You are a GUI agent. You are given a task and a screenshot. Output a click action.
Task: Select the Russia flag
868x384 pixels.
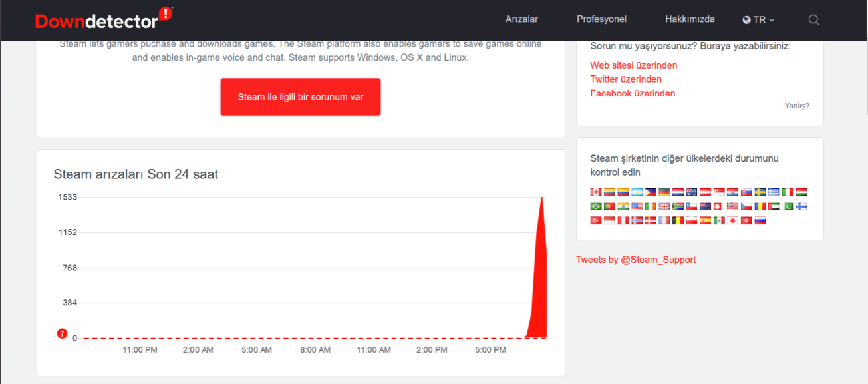[760, 220]
